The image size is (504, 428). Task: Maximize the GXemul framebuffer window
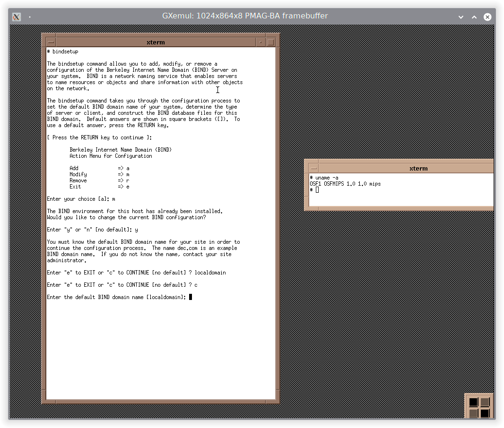(x=474, y=17)
